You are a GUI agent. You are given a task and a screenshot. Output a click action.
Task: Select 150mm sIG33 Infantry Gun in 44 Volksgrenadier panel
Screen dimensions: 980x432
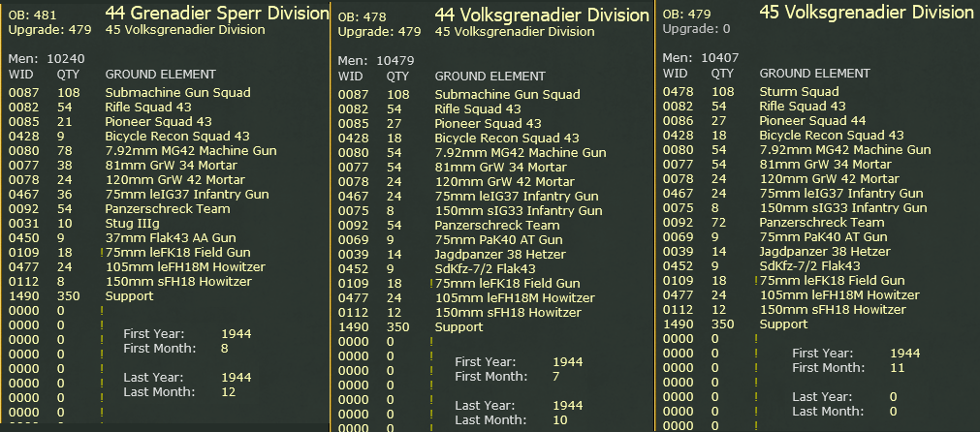[x=519, y=211]
